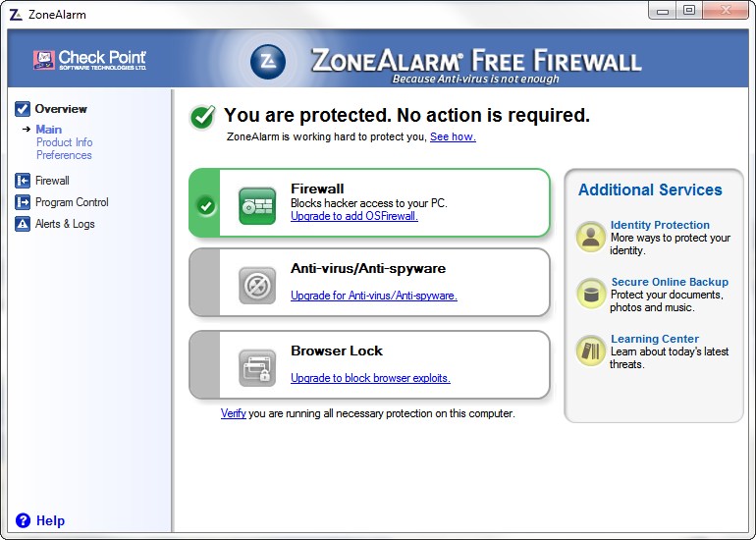Click the blue question mark Help icon
The height and width of the screenshot is (540, 756).
pos(23,520)
